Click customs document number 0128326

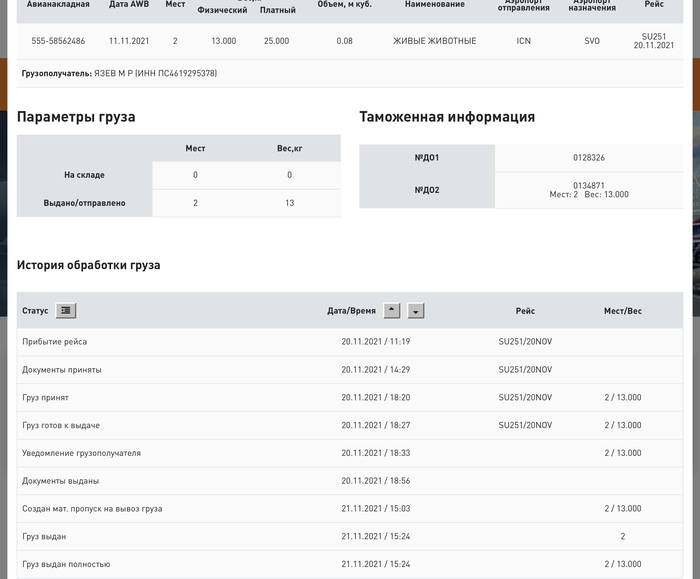(x=588, y=158)
